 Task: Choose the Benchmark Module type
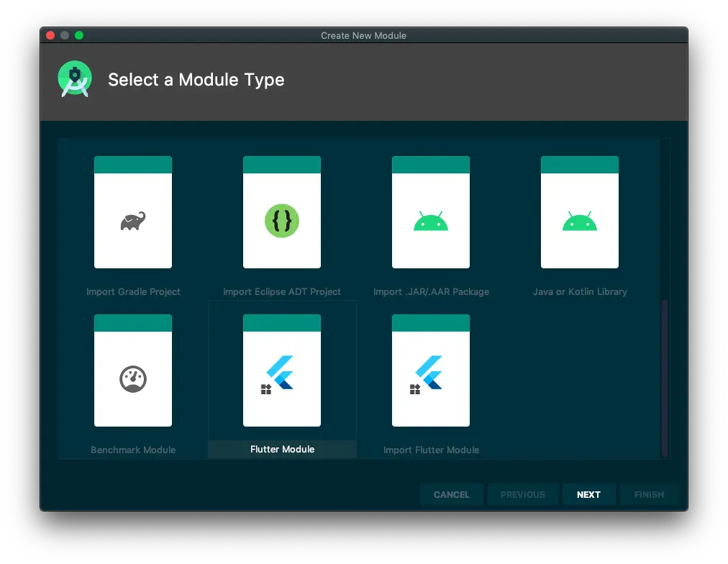133,370
